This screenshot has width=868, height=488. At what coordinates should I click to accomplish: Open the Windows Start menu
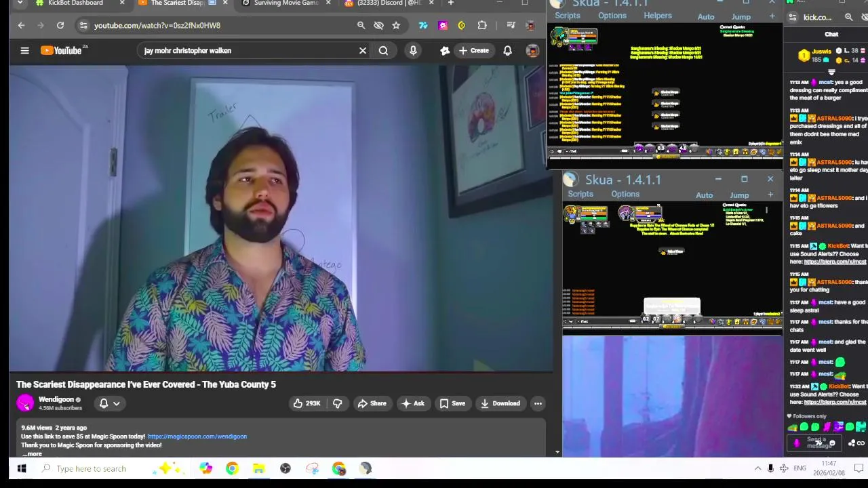tap(22, 468)
